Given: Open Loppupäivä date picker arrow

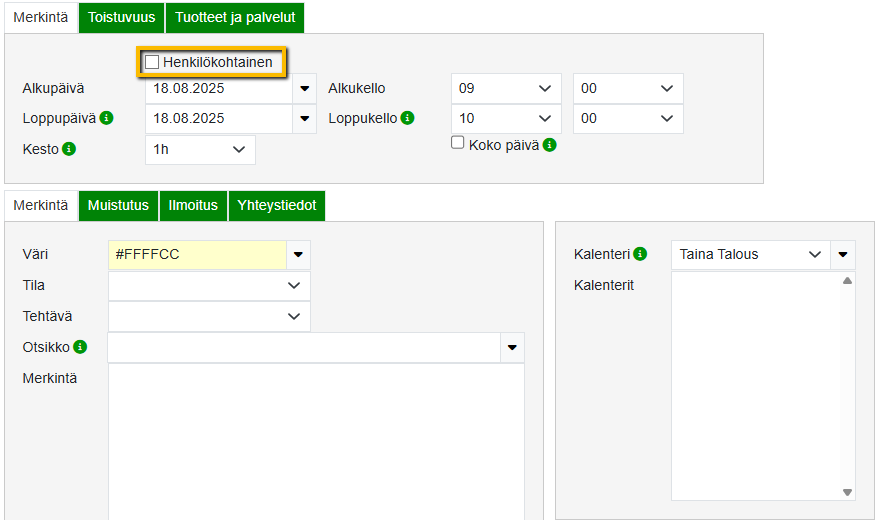Looking at the screenshot, I should click(x=305, y=119).
